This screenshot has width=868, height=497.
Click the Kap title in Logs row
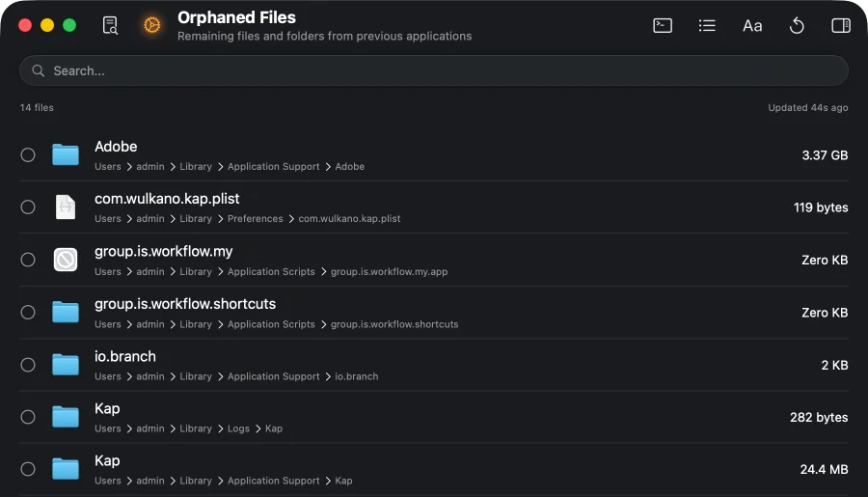pyautogui.click(x=107, y=408)
